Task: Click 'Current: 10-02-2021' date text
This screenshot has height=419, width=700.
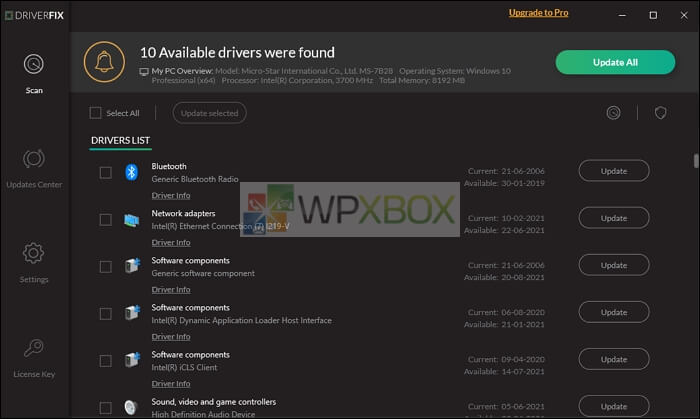Action: coord(506,218)
